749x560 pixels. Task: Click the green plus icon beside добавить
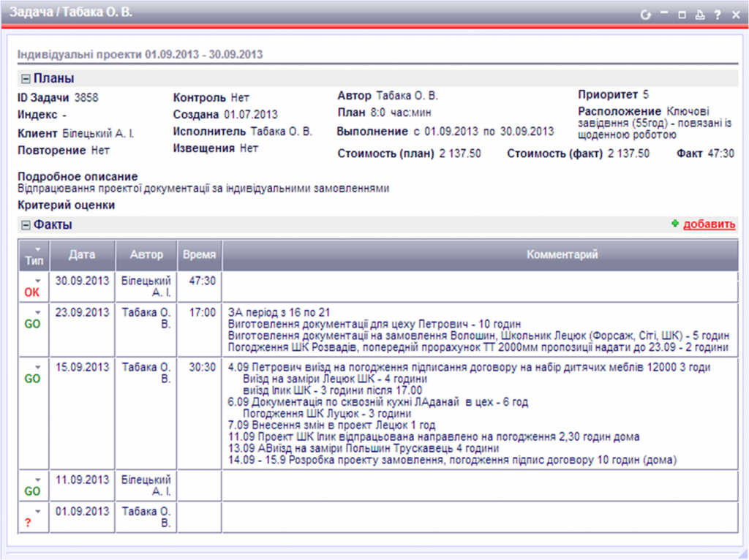(675, 223)
